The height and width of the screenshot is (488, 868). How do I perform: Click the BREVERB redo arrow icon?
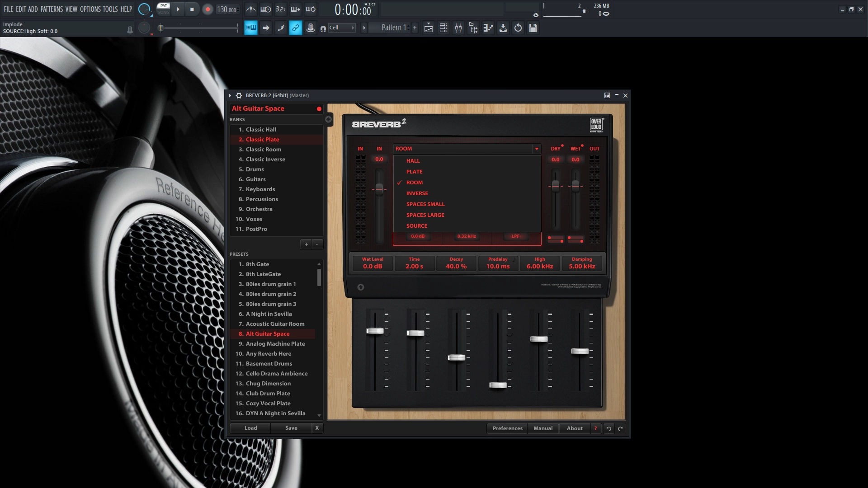pyautogui.click(x=620, y=429)
